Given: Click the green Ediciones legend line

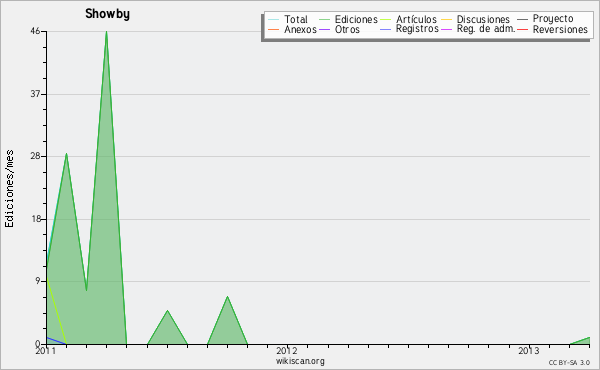Looking at the screenshot, I should (324, 20).
